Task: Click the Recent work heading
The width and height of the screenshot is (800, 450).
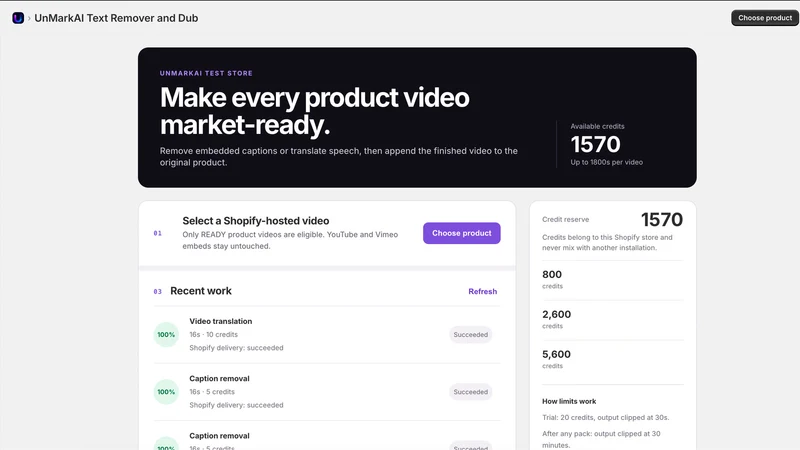Action: point(201,291)
